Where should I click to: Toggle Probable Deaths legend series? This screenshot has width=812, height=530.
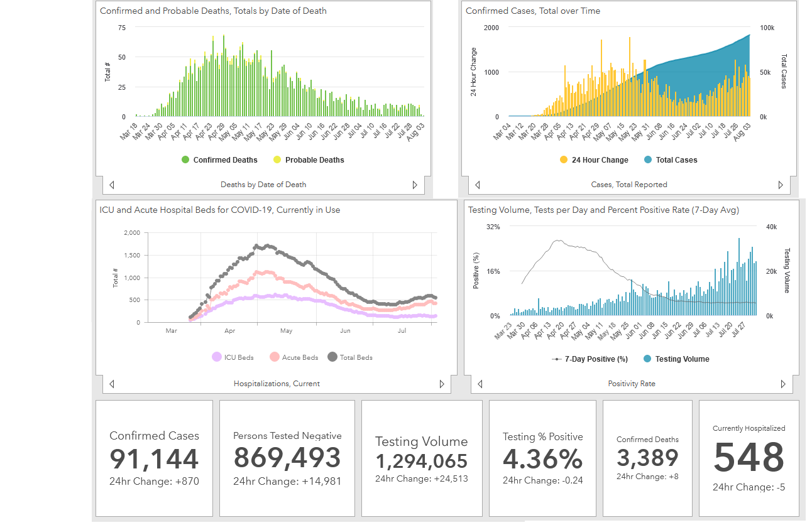[309, 160]
